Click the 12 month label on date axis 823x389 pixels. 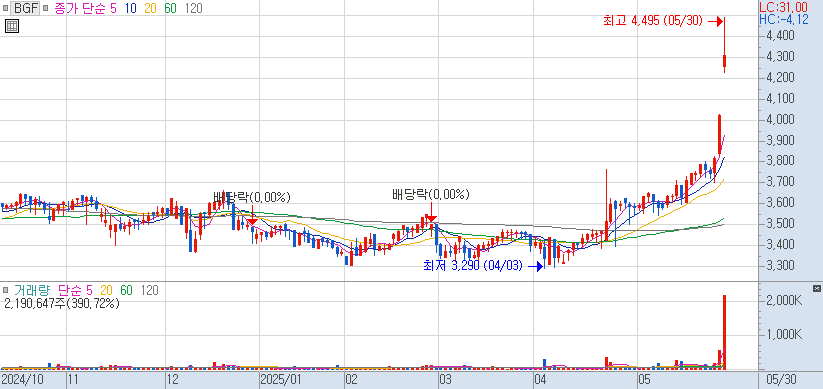(173, 380)
